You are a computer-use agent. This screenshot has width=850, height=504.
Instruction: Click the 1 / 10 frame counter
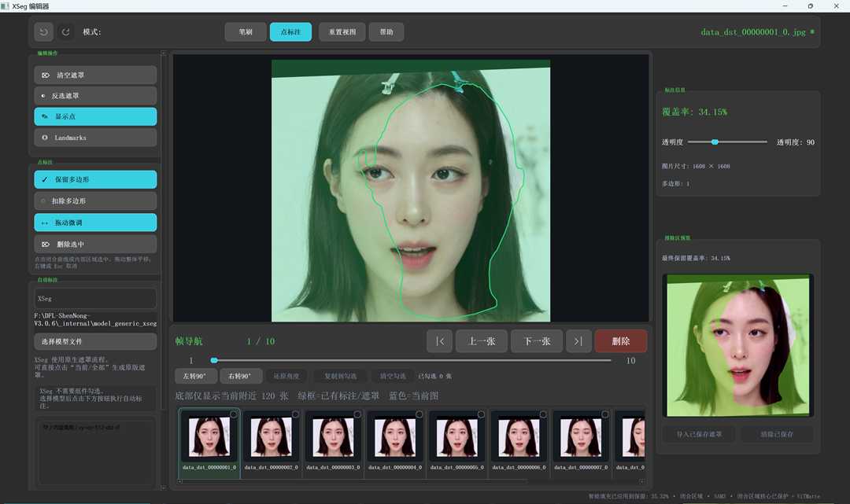(x=261, y=341)
